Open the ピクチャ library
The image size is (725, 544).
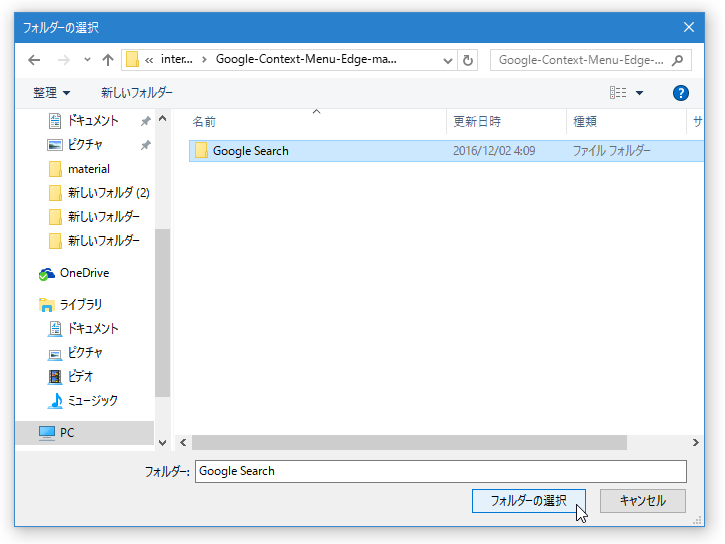pos(85,353)
